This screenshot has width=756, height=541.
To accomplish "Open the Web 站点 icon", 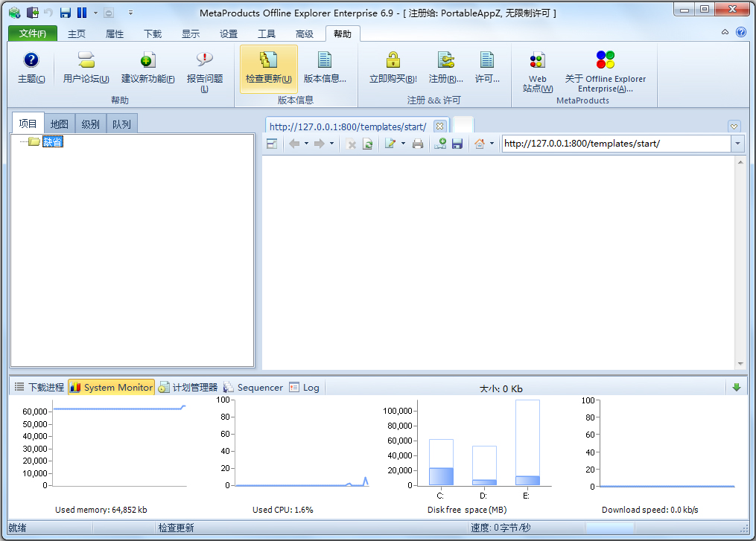I will (537, 61).
